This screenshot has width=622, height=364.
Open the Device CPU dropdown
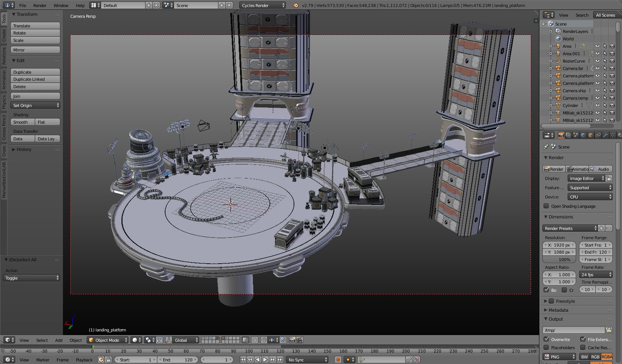pos(590,197)
